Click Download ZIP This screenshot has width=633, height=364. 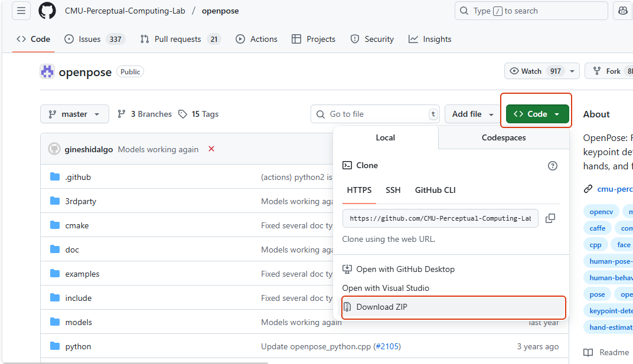(453, 307)
